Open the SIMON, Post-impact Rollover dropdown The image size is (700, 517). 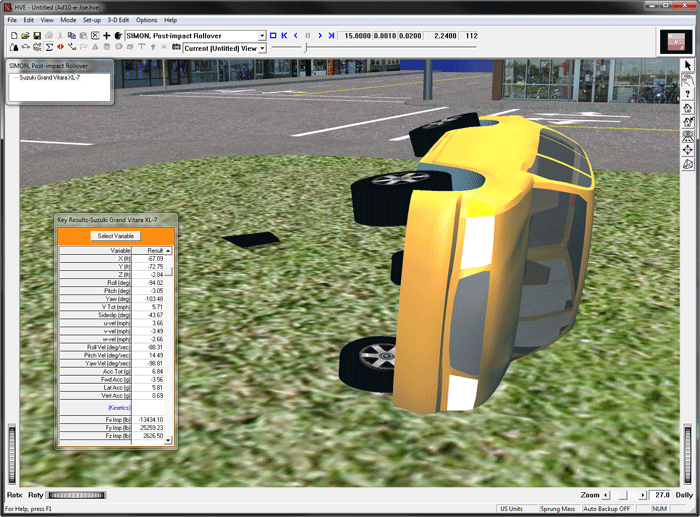262,35
